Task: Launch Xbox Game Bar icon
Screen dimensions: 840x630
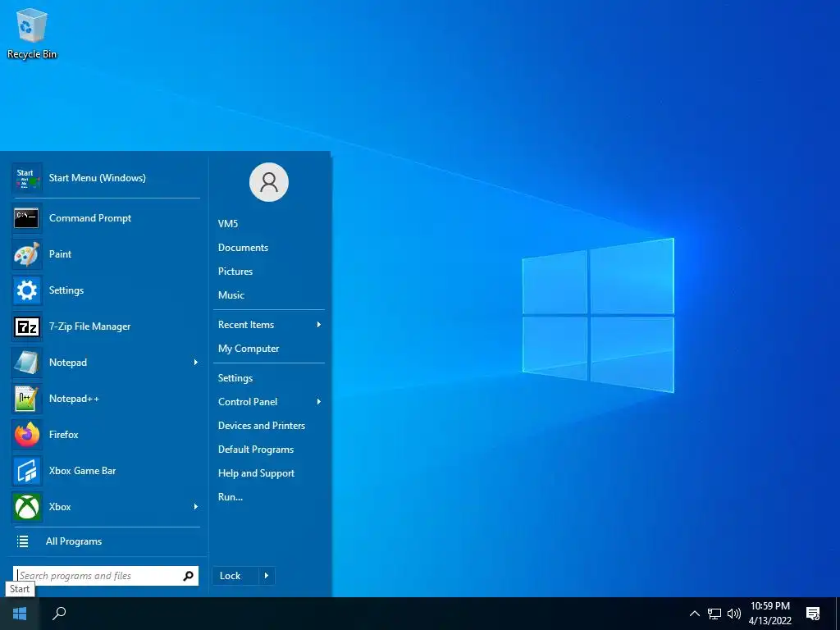Action: pyautogui.click(x=27, y=471)
